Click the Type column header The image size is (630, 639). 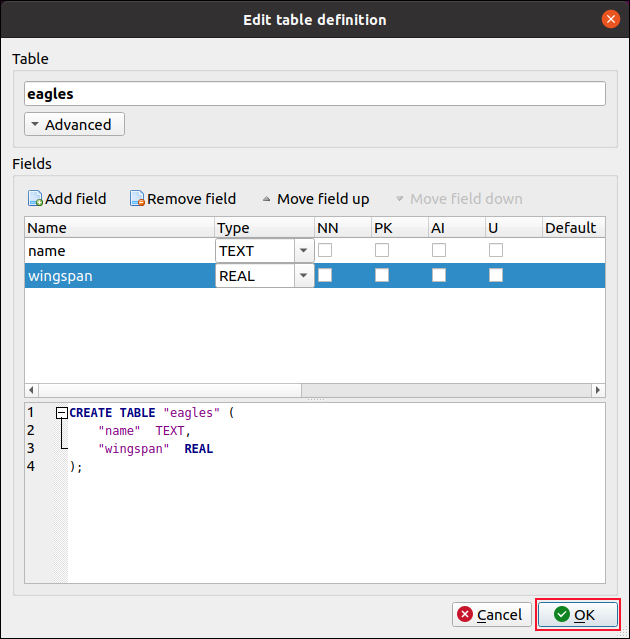click(x=263, y=228)
